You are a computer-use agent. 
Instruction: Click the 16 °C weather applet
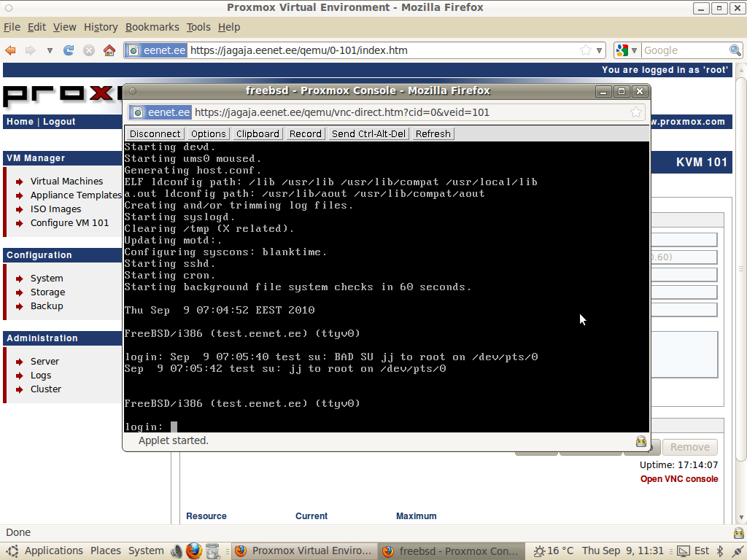(554, 551)
